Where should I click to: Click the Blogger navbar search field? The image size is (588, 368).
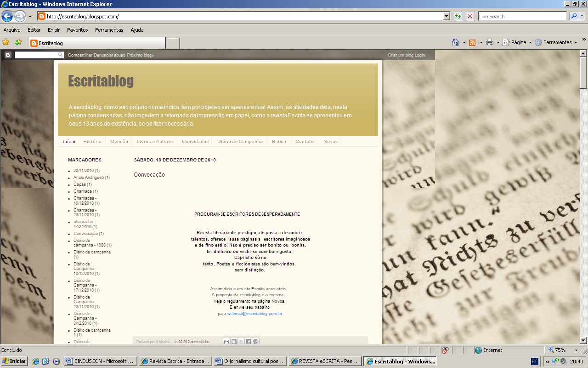pyautogui.click(x=39, y=55)
